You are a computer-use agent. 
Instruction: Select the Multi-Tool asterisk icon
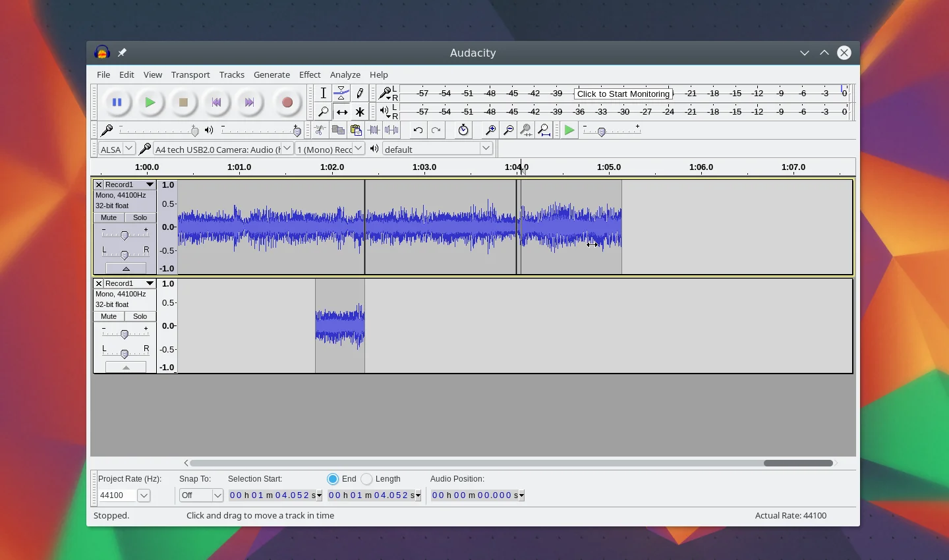click(360, 112)
